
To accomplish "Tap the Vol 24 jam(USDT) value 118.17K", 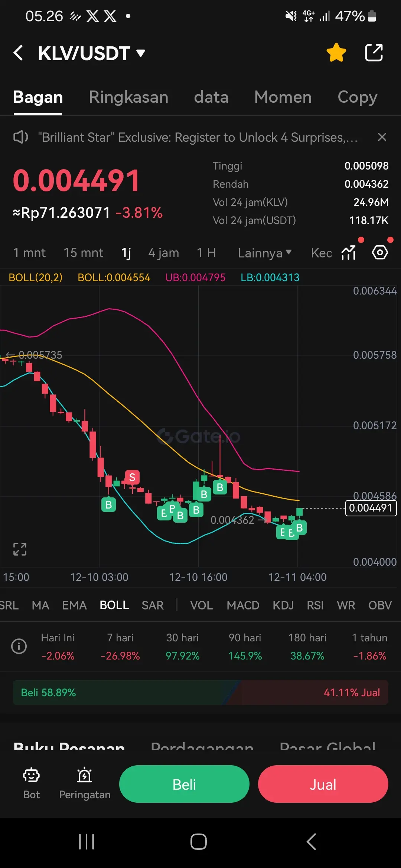I will [x=368, y=220].
